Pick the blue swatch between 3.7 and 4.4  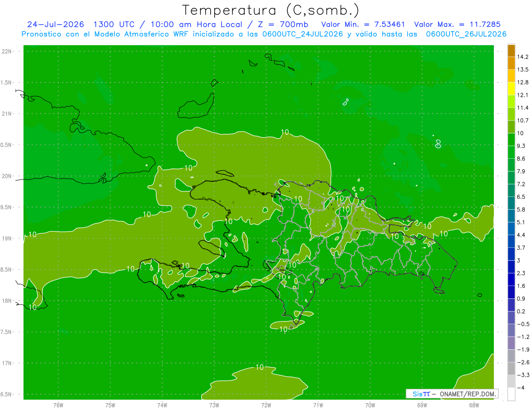511,241
